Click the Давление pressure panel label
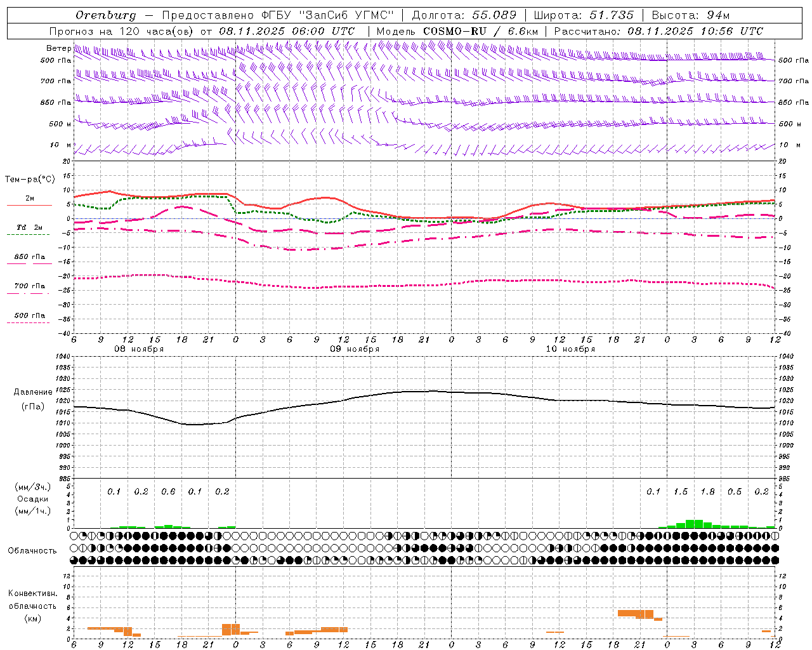This screenshot has width=812, height=650. (x=33, y=392)
